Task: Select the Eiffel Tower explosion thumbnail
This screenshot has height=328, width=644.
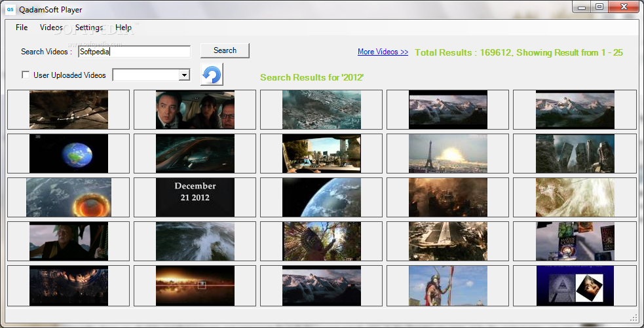Action: click(x=448, y=154)
